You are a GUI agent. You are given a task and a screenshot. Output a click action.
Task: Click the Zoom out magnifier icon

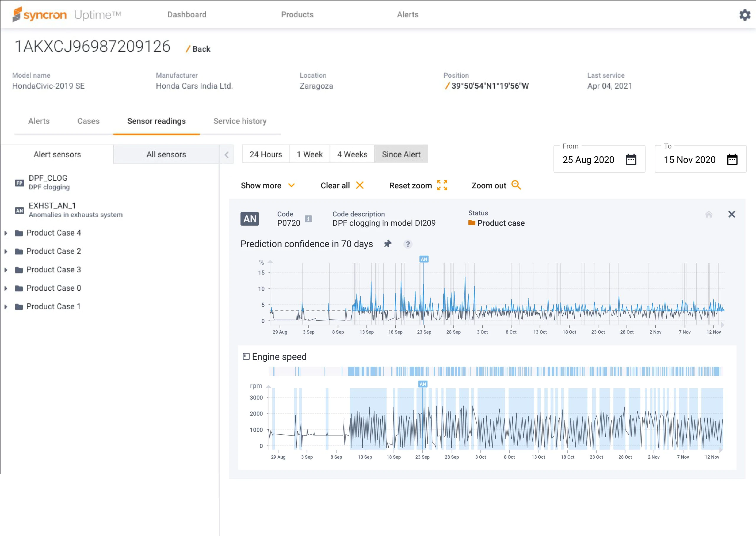coord(516,185)
